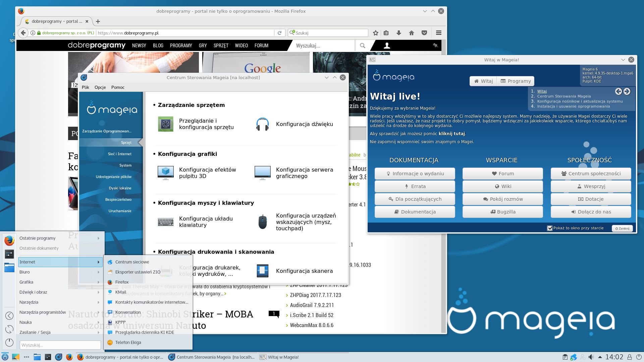Expand the Dźwięk i obraz submenu
The width and height of the screenshot is (644, 362).
click(33, 292)
